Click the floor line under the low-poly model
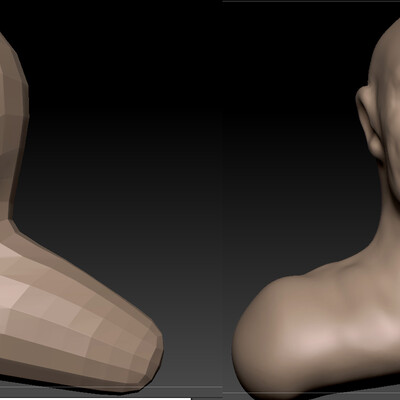This screenshot has width=400, height=400. click(111, 387)
